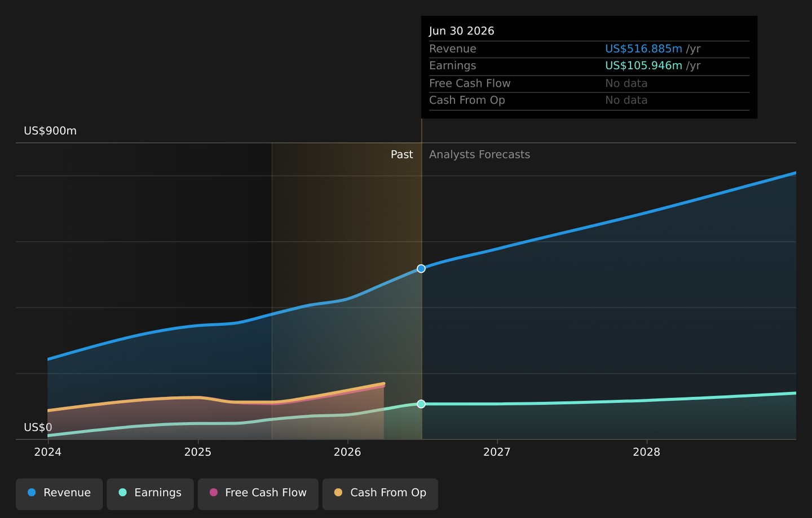The width and height of the screenshot is (812, 518).
Task: Click the Earnings data point marker on the teal line
Action: click(x=421, y=404)
